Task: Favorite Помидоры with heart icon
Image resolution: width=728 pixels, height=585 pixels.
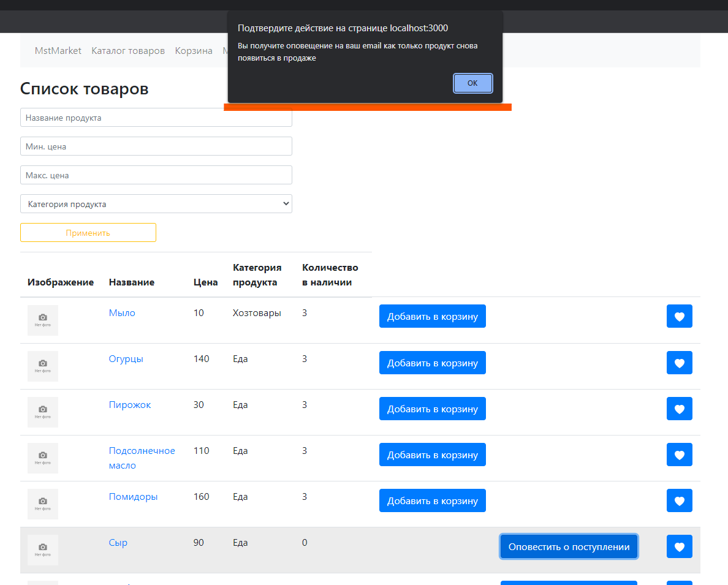Action: pos(679,500)
